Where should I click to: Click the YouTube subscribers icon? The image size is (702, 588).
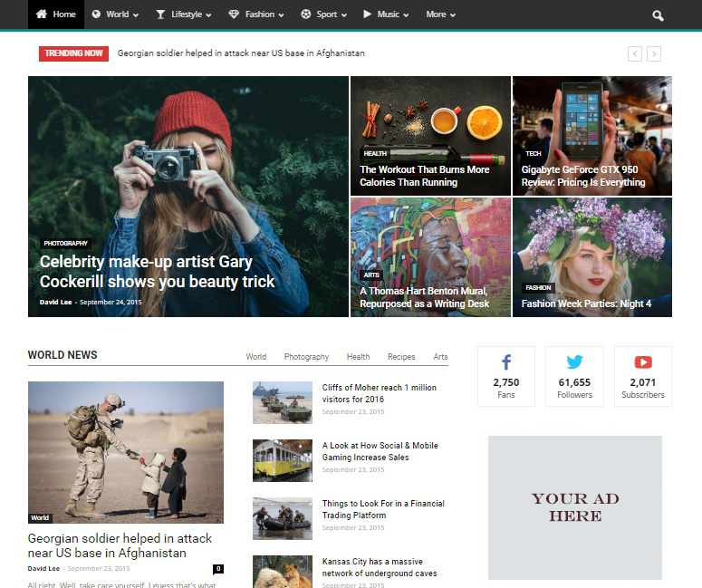(x=643, y=362)
